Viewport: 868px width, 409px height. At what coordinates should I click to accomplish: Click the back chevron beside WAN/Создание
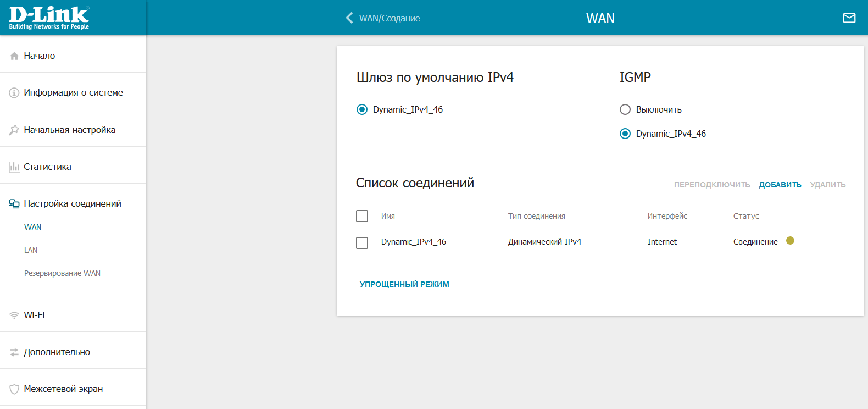click(x=349, y=18)
